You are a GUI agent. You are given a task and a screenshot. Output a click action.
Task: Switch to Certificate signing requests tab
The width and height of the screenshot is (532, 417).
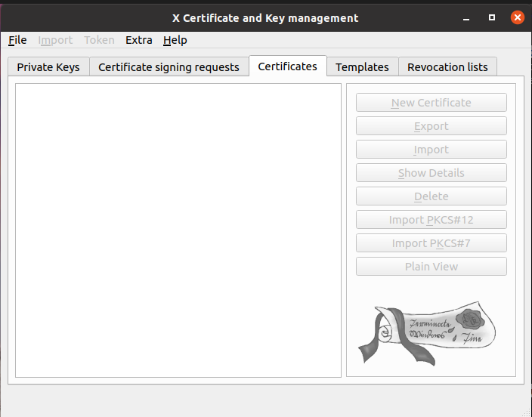coord(169,67)
